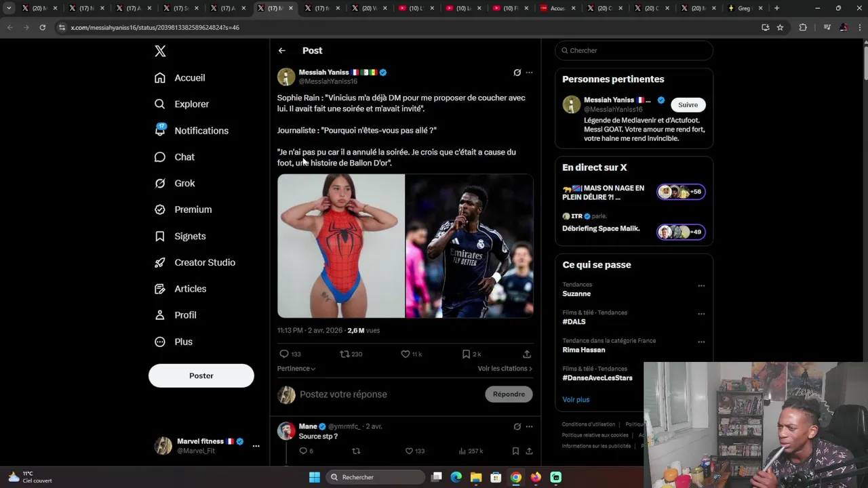Open the Plus more options entry

click(174, 342)
